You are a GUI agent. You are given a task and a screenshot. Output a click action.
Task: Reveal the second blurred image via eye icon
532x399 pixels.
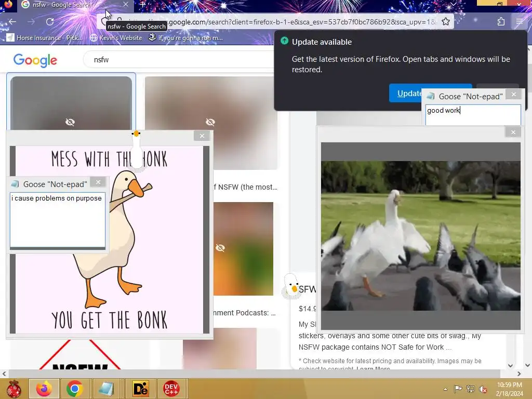210,122
